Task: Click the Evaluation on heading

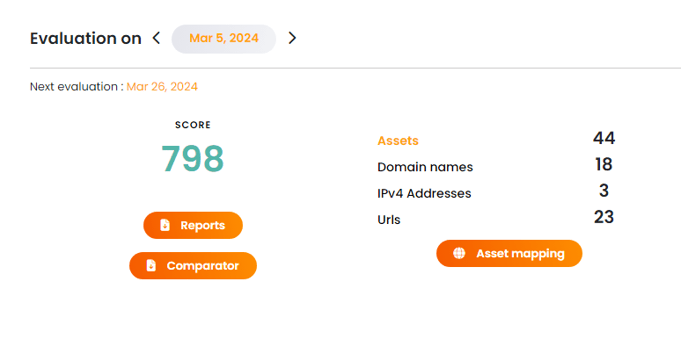Action: coord(86,39)
